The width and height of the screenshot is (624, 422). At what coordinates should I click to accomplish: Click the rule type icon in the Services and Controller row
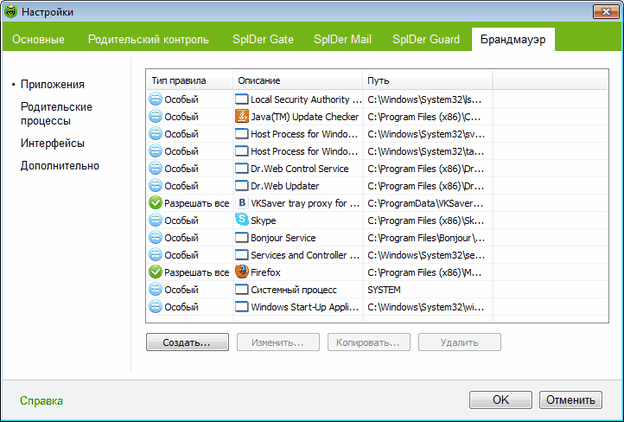click(x=155, y=255)
